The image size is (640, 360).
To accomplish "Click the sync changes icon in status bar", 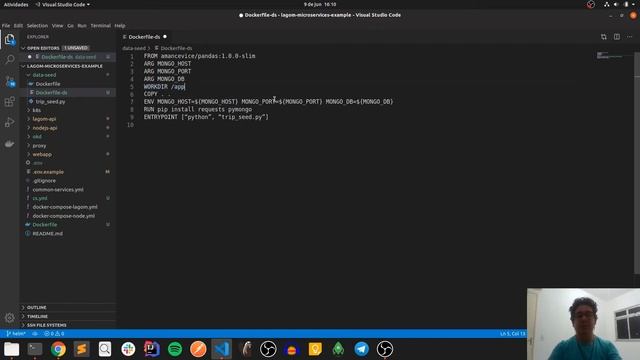I will [x=35, y=334].
